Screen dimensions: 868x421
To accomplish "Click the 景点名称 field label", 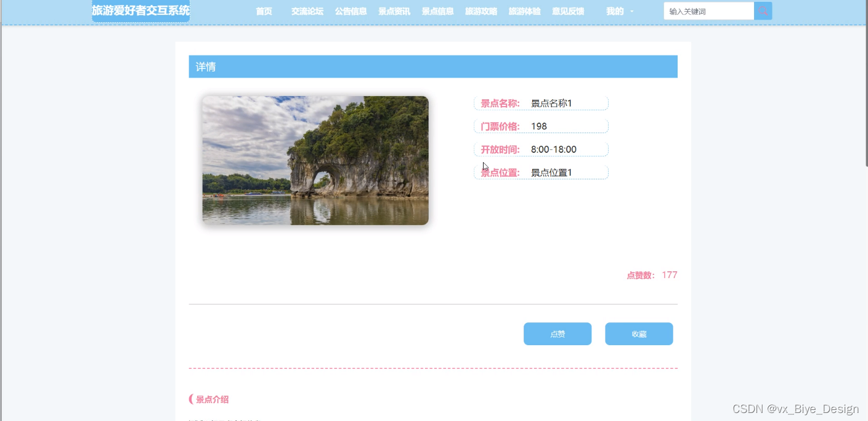I will coord(500,103).
